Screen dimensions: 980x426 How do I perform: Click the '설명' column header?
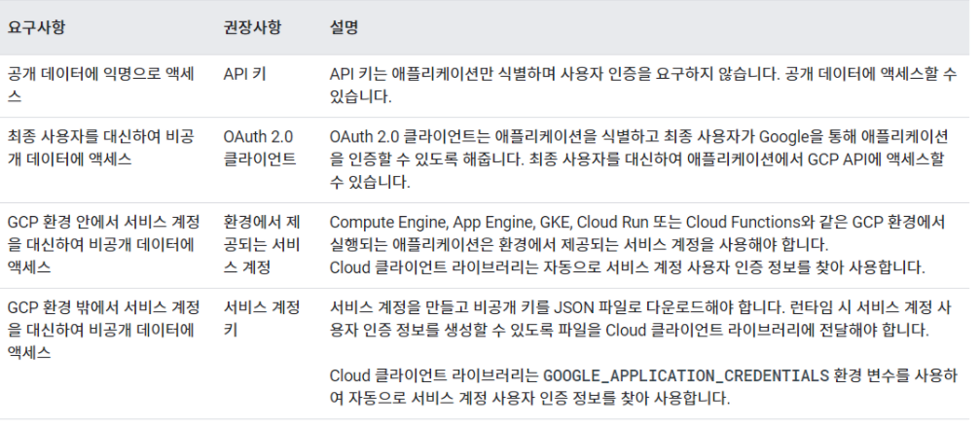pyautogui.click(x=344, y=28)
